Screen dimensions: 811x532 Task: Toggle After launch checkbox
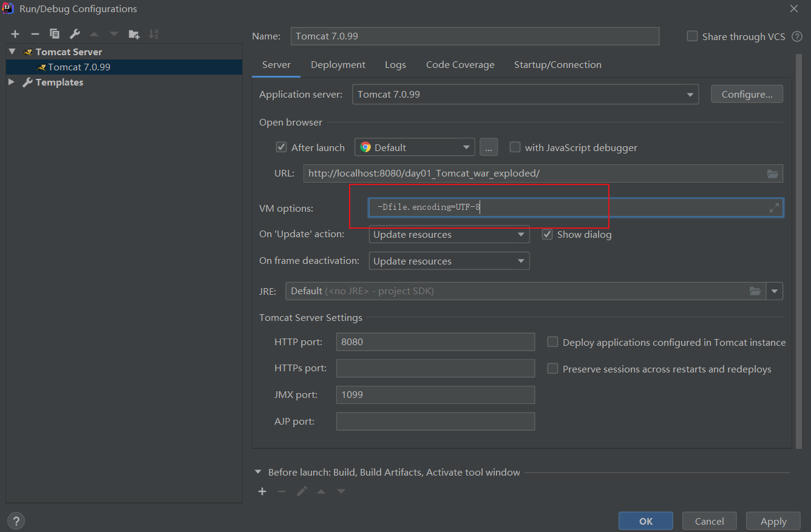tap(281, 147)
